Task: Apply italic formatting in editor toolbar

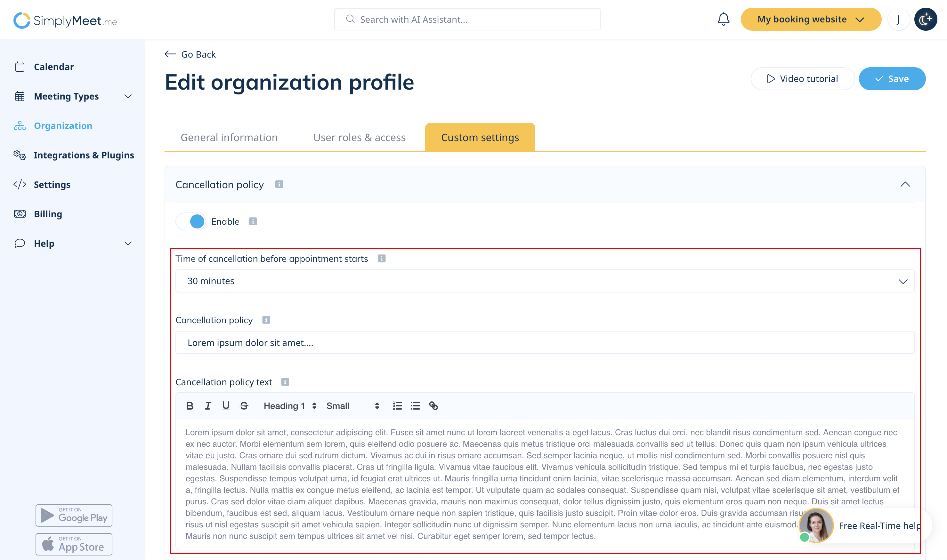Action: (208, 406)
